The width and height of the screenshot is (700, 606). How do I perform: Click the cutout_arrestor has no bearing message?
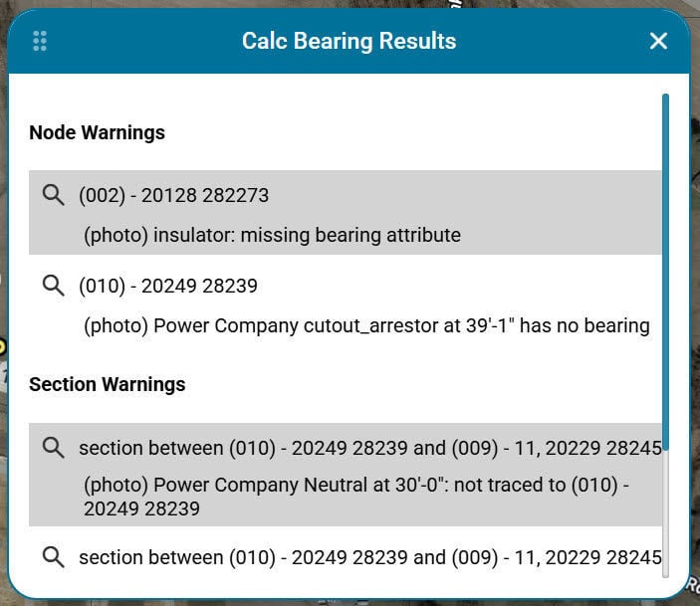pos(366,325)
